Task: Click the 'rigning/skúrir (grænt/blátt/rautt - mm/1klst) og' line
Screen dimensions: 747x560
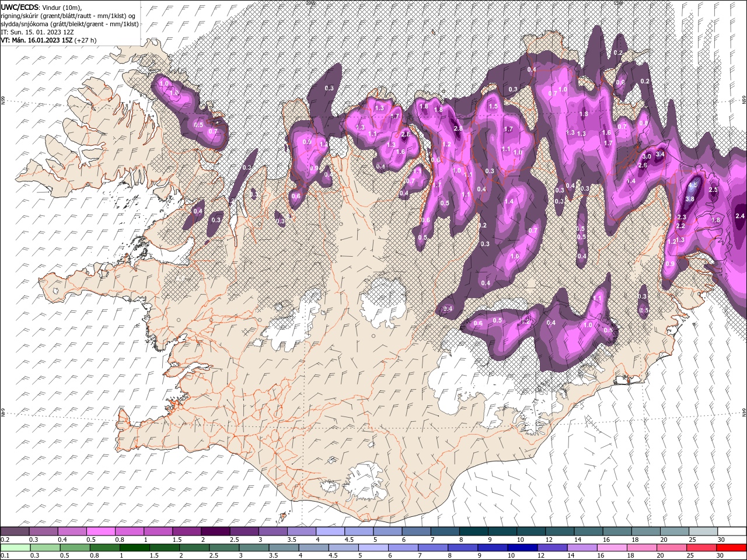Action: tap(67, 16)
